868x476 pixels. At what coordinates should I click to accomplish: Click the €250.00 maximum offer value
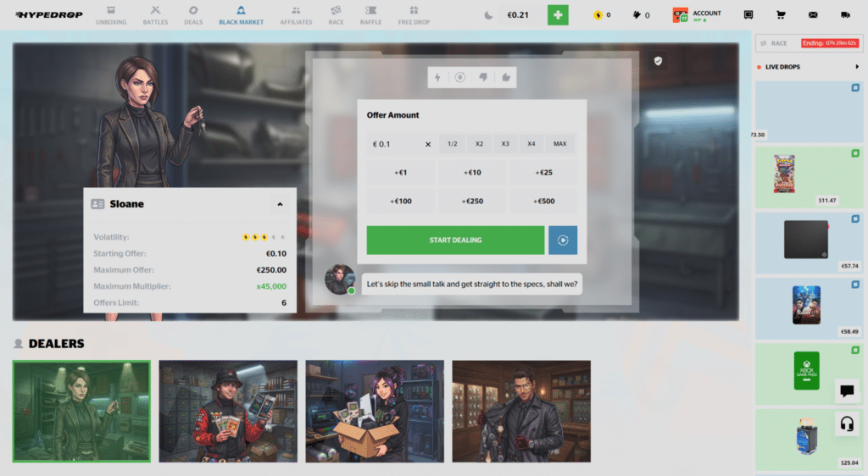coord(271,270)
